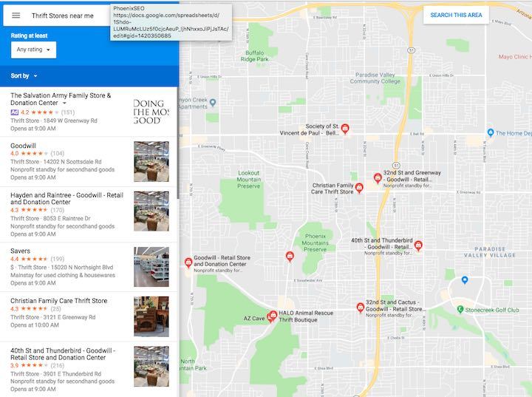Open the hamburger menu in search bar
This screenshot has height=397, width=532.
pyautogui.click(x=16, y=16)
